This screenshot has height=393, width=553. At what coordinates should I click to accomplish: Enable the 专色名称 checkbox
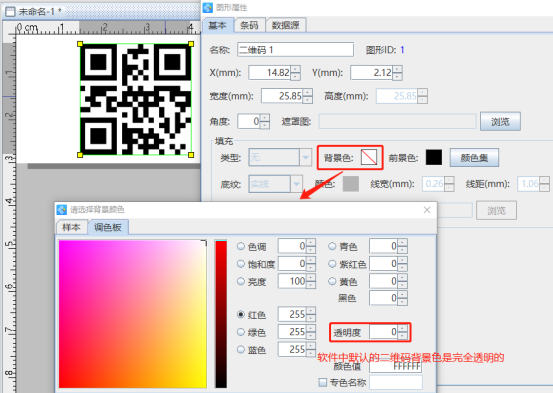323,382
